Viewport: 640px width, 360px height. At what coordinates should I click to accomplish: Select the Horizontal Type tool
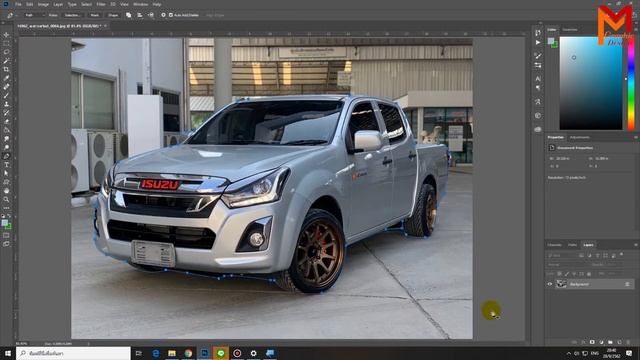tap(6, 165)
